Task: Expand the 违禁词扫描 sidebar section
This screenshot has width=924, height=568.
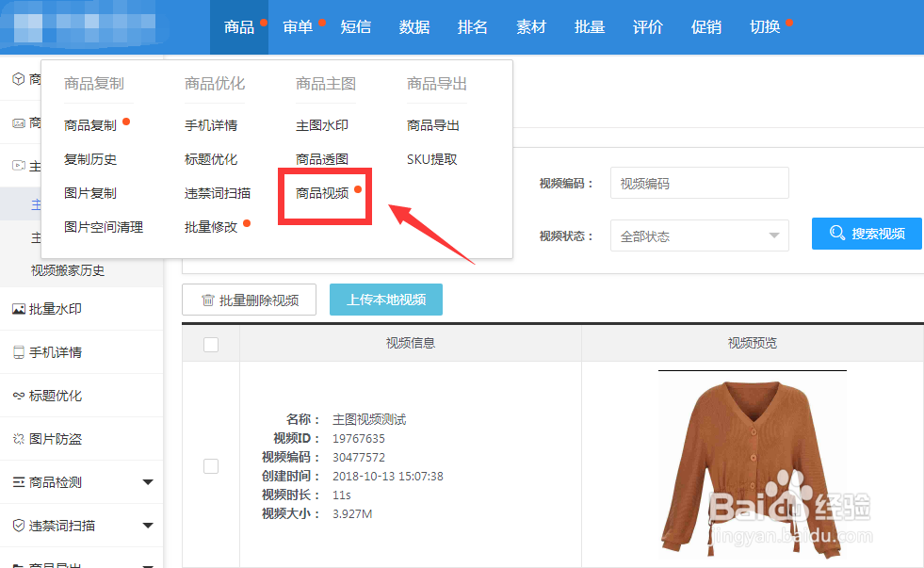Action: click(148, 525)
